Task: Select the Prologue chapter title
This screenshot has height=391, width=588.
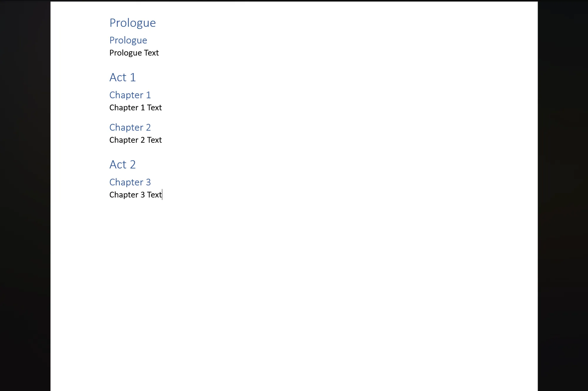Action: click(128, 40)
